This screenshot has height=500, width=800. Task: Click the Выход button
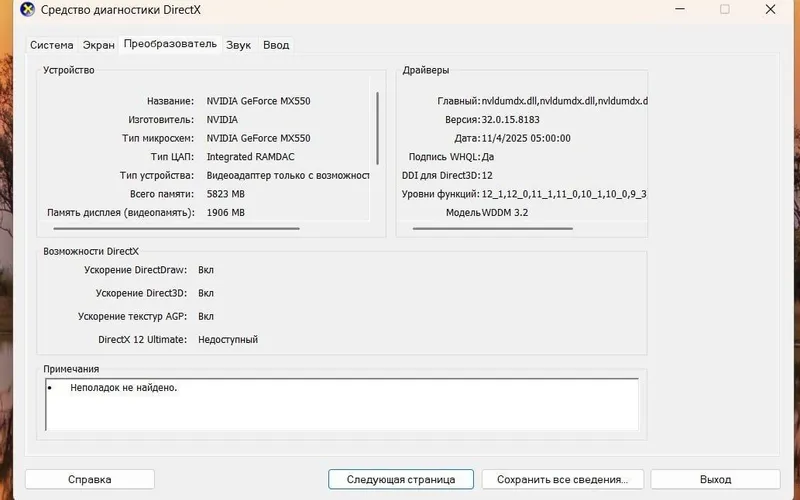715,479
